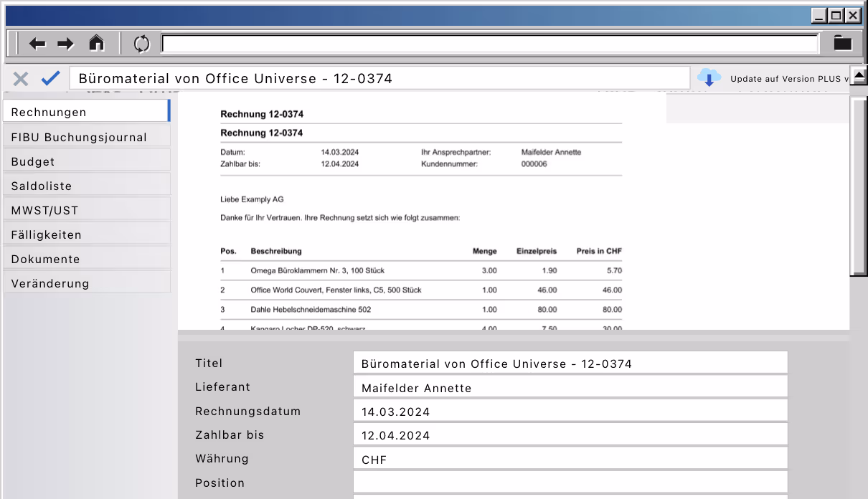Open Fälligkeiten in the sidebar

86,234
